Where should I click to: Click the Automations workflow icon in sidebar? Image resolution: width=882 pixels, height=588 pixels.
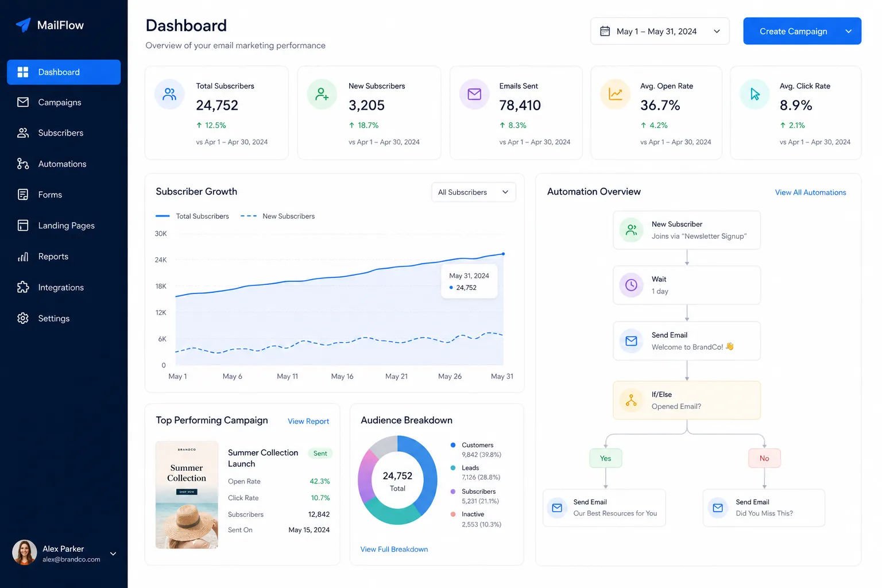coord(23,164)
